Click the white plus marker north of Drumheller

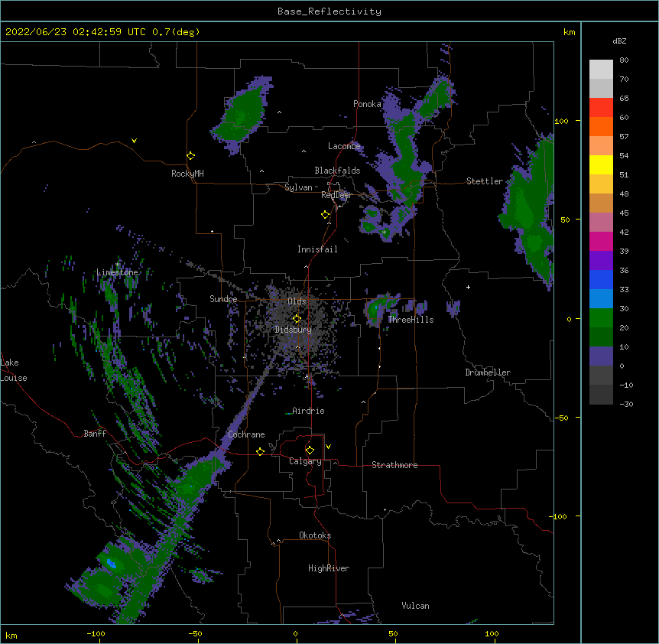[x=468, y=287]
